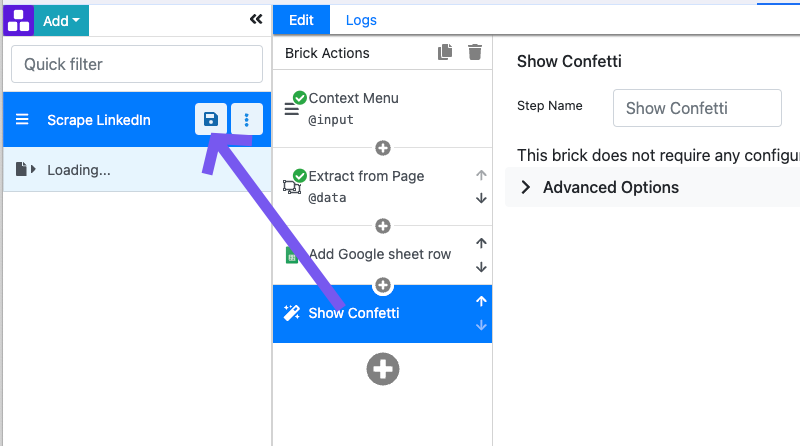The height and width of the screenshot is (446, 800).
Task: Click the PixieBrix purple logo icon
Action: [18, 19]
